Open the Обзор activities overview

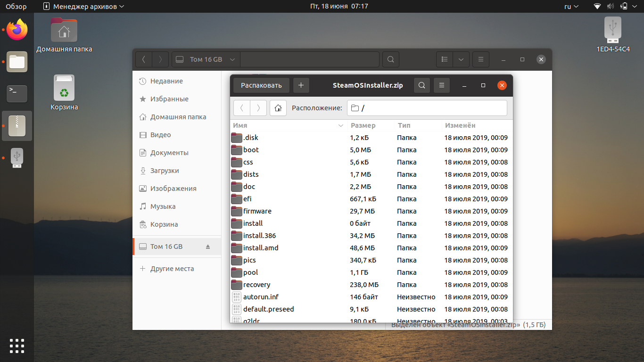tap(16, 7)
